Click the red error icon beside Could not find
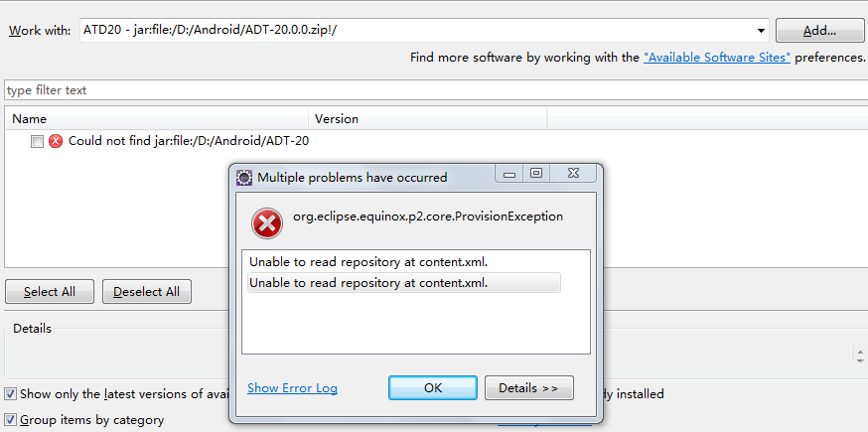Screen dimensions: 868x432 tap(56, 141)
